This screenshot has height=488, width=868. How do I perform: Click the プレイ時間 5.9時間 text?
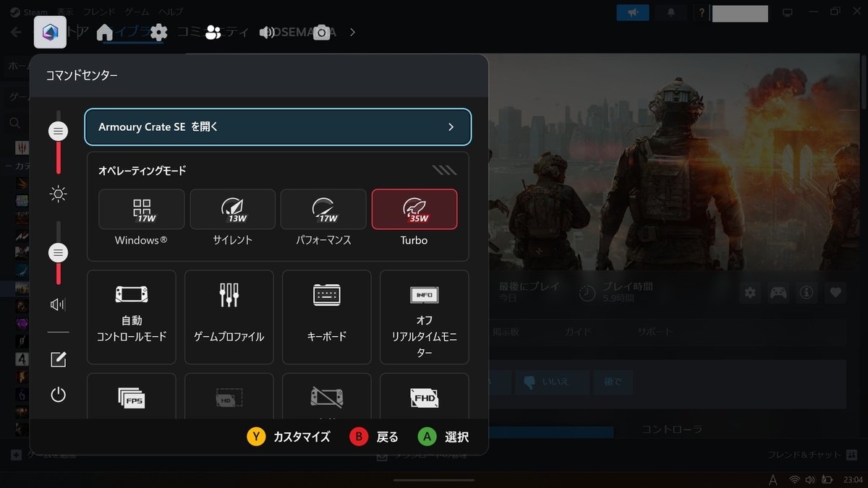[x=628, y=292]
